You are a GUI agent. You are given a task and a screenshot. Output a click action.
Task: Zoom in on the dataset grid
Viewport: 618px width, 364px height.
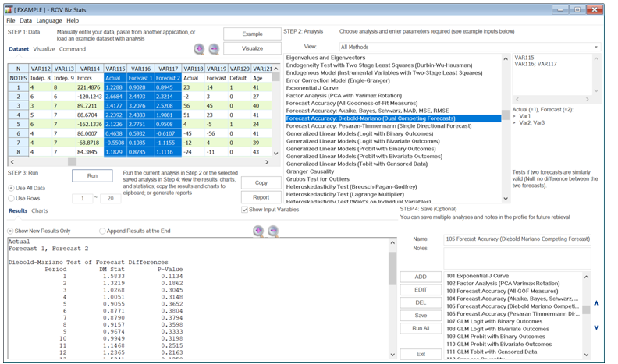pos(200,49)
